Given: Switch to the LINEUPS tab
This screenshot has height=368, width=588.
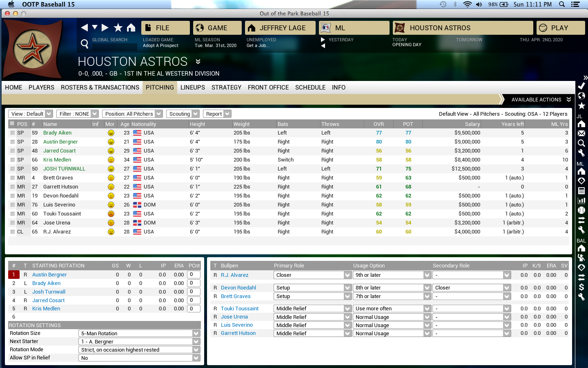Looking at the screenshot, I should pos(193,88).
